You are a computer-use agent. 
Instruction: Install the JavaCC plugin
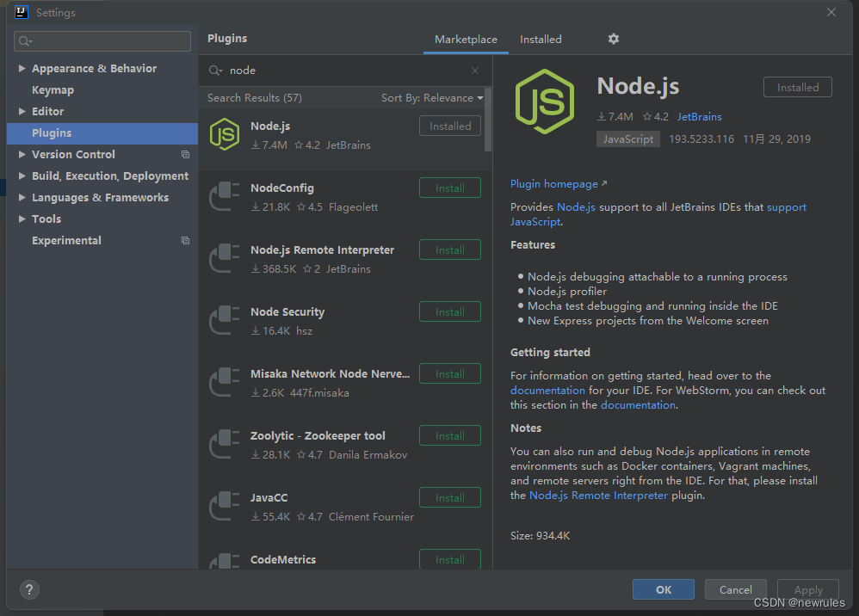pyautogui.click(x=450, y=497)
